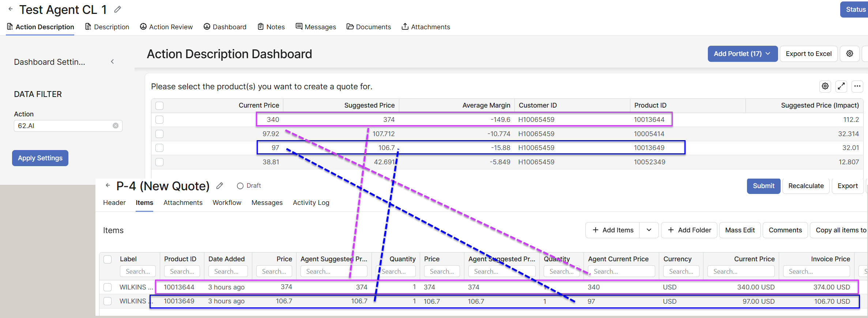
Task: Click the Product ID search field
Action: pyautogui.click(x=182, y=272)
